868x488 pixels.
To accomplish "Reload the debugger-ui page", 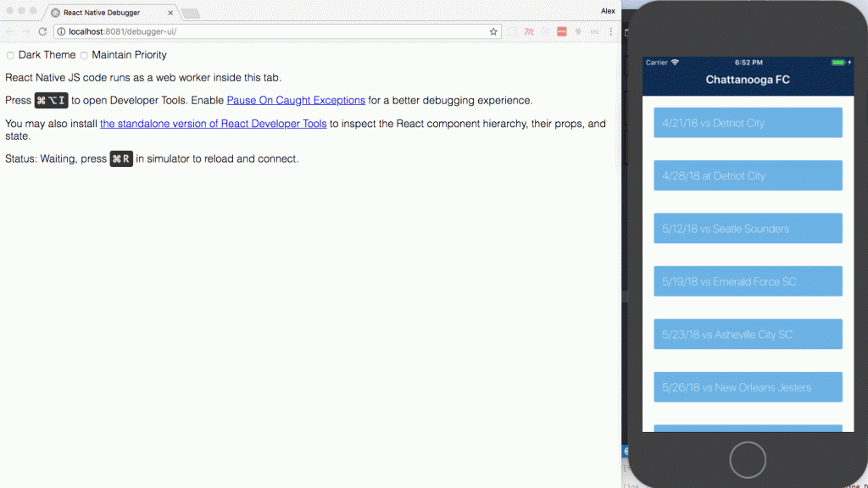I will [x=41, y=31].
